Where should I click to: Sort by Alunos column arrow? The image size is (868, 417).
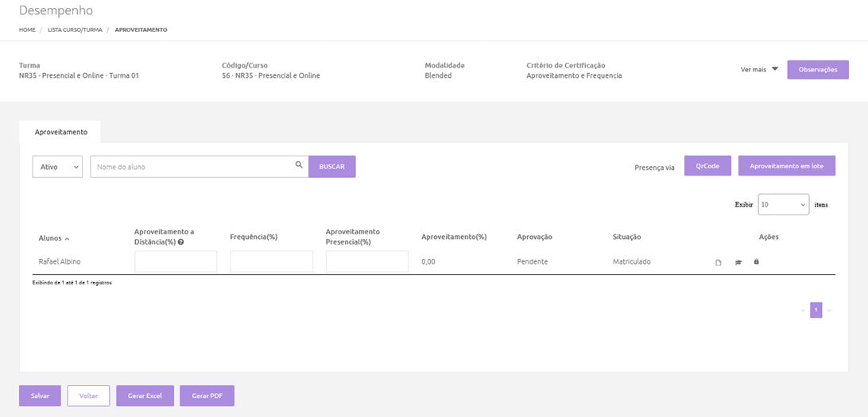click(x=67, y=238)
